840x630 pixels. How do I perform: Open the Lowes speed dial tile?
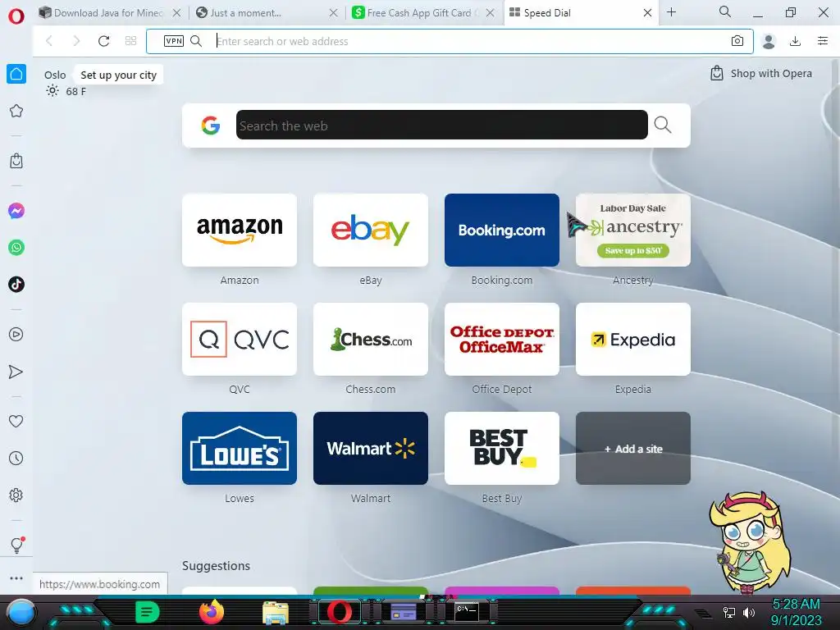coord(240,449)
